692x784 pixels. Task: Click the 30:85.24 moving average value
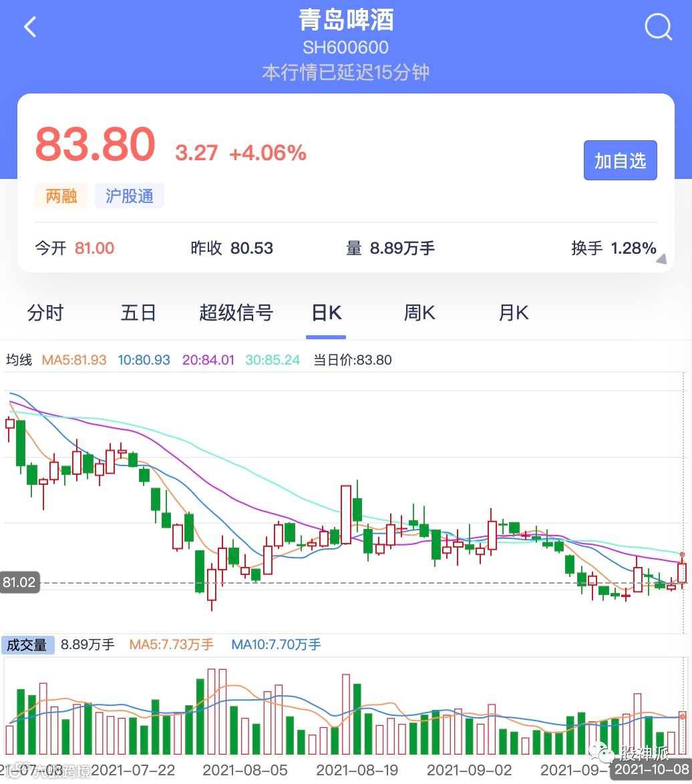(x=273, y=360)
